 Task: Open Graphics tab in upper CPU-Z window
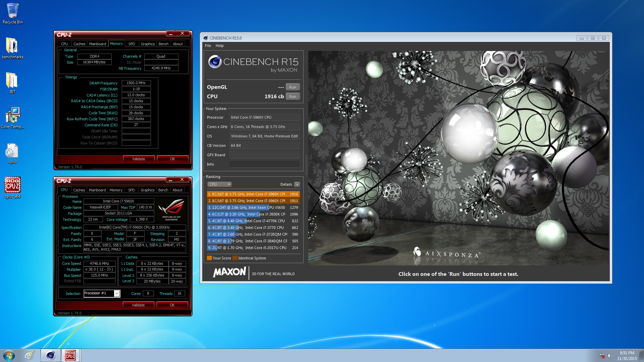tap(148, 44)
